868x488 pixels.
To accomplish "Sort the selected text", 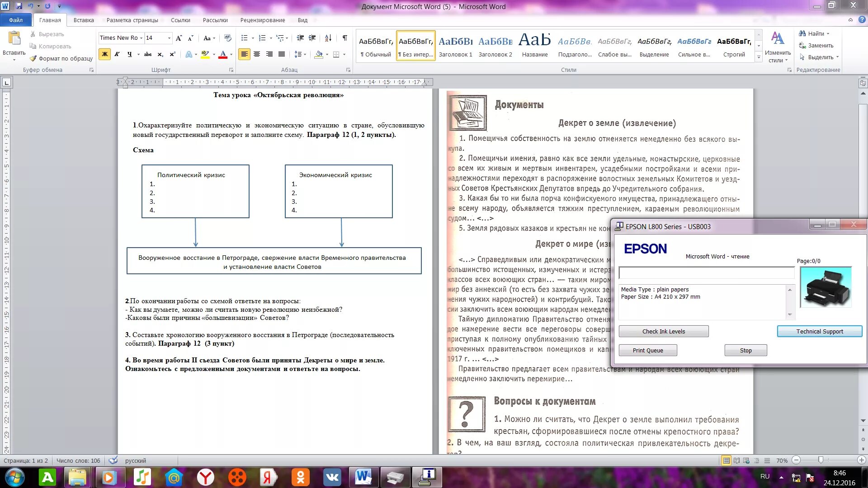I will (328, 38).
